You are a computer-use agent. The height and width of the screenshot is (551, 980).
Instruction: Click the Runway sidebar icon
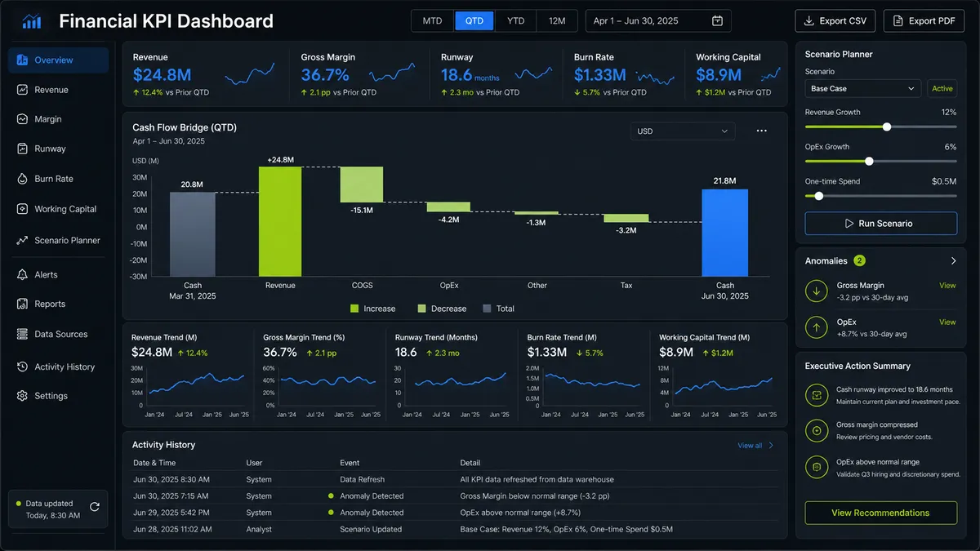click(x=22, y=149)
